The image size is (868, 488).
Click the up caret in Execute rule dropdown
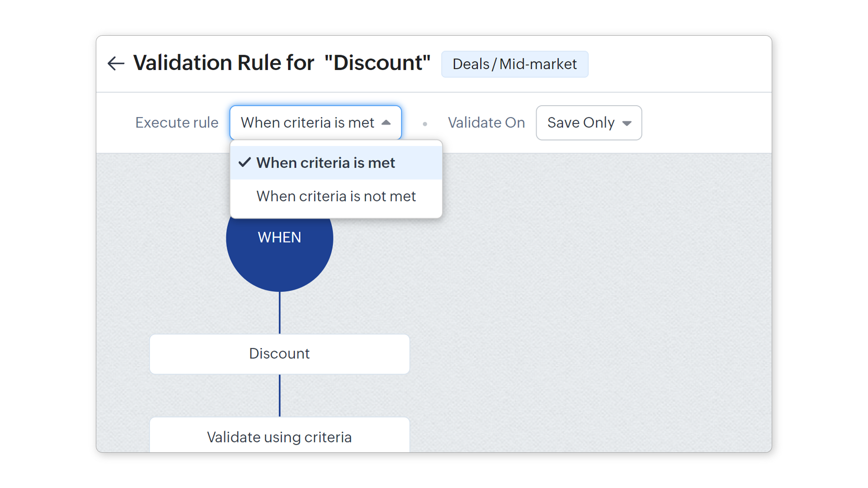pyautogui.click(x=386, y=122)
